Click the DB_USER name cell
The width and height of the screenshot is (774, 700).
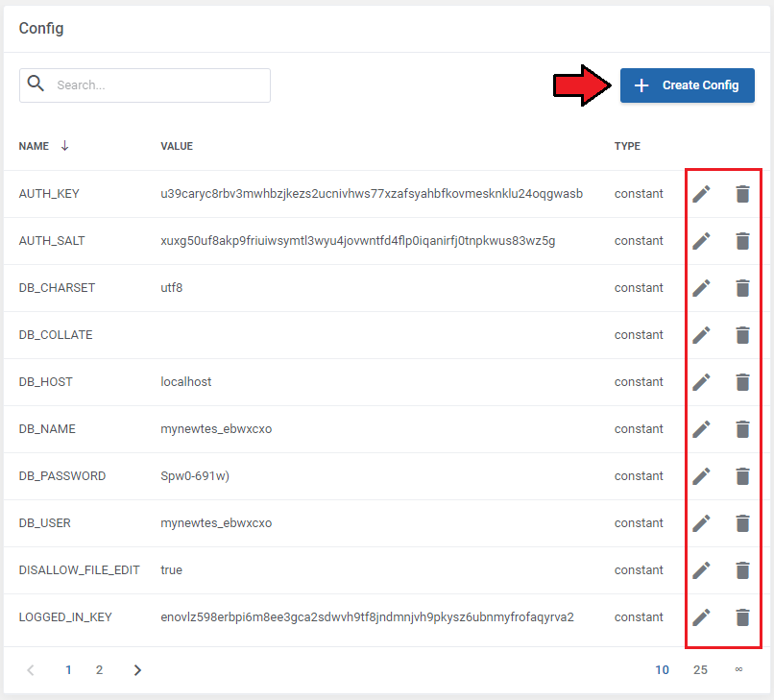pos(44,522)
